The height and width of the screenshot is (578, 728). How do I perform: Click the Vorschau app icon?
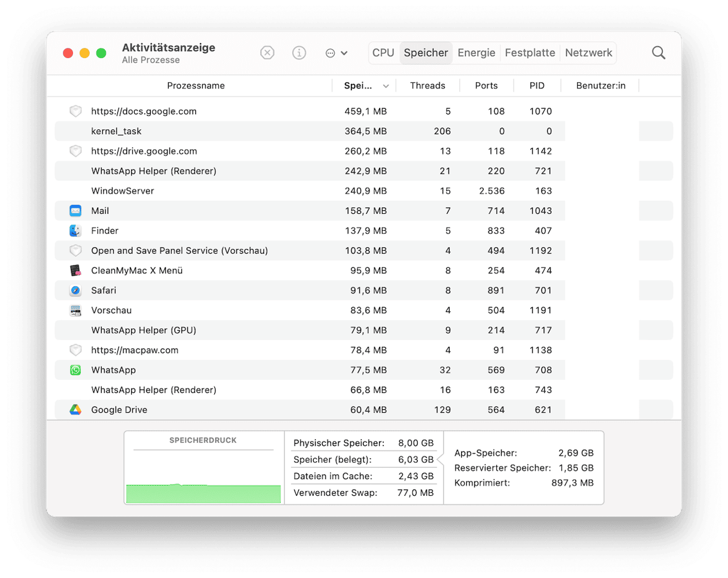[75, 310]
